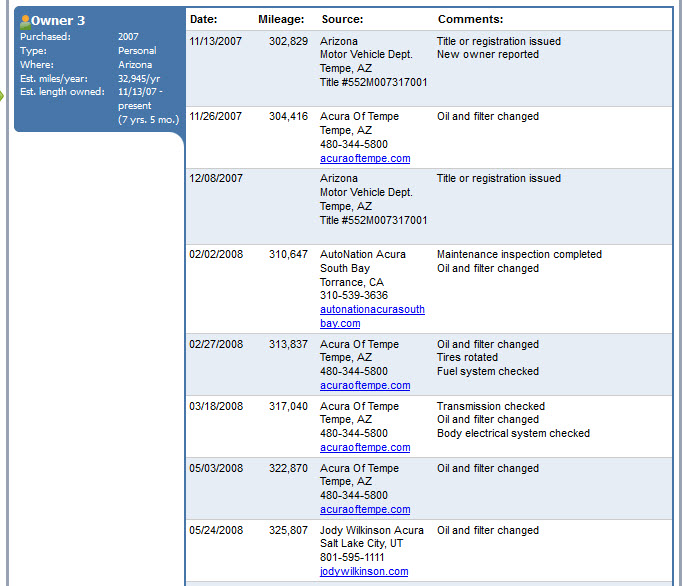Click the Date column header
Viewport: 685px width, 586px height.
203,19
